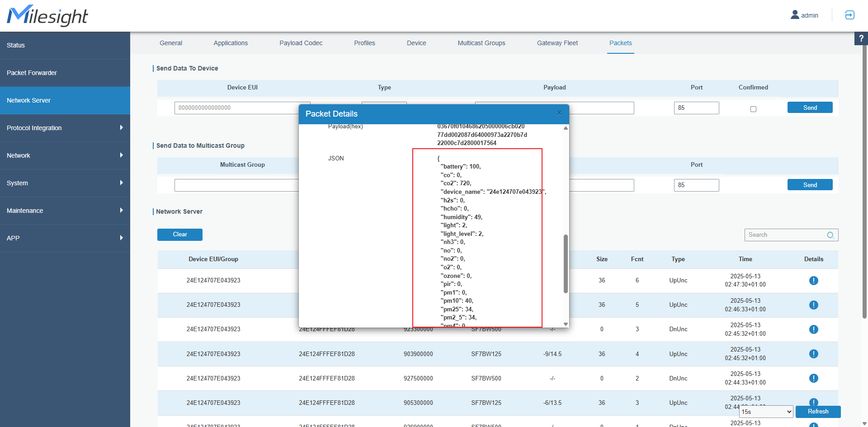Click scroll down arrow in Packet Details
868x427 pixels.
(566, 324)
